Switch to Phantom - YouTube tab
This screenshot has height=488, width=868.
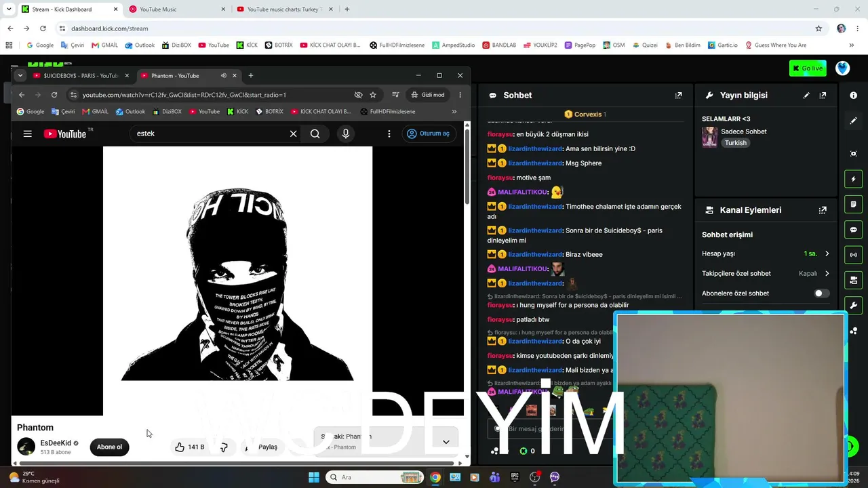coord(189,75)
